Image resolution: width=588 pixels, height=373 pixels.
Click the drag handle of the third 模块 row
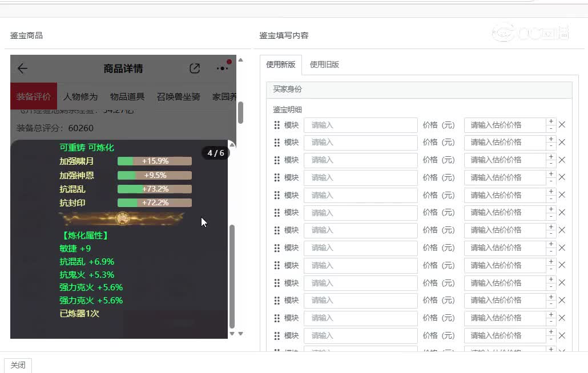click(277, 160)
